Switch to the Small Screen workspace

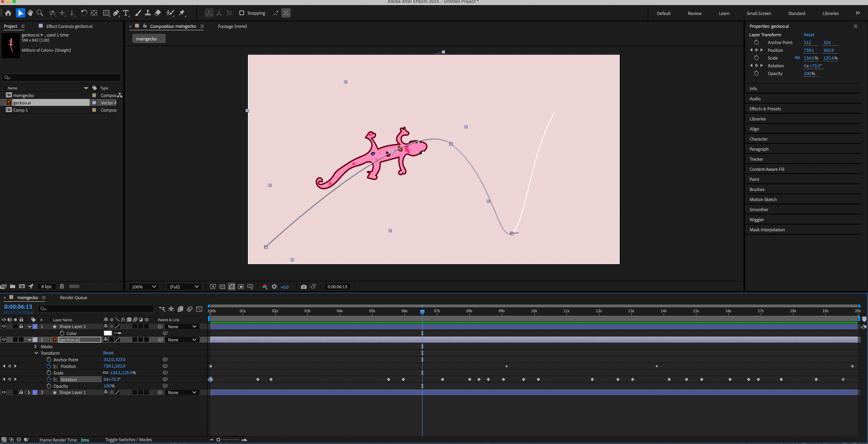coord(759,13)
